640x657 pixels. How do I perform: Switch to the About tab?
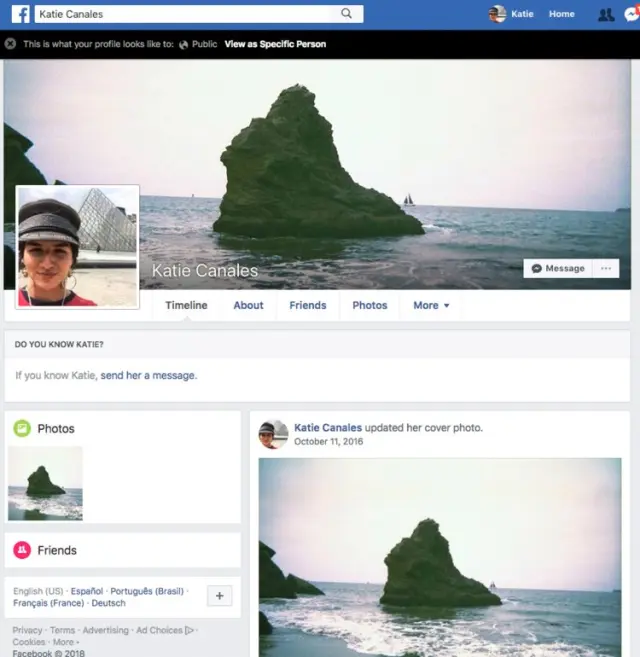pyautogui.click(x=248, y=305)
